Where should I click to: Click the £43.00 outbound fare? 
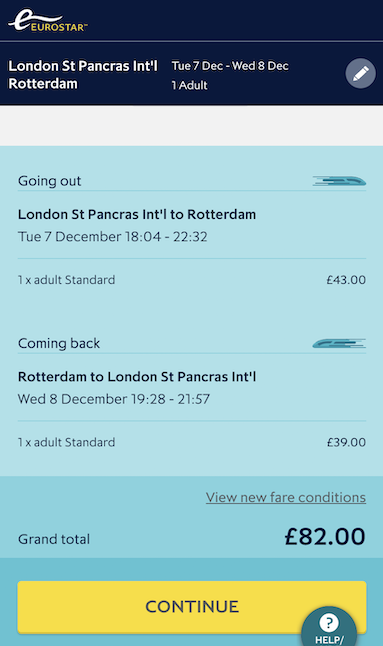click(346, 280)
